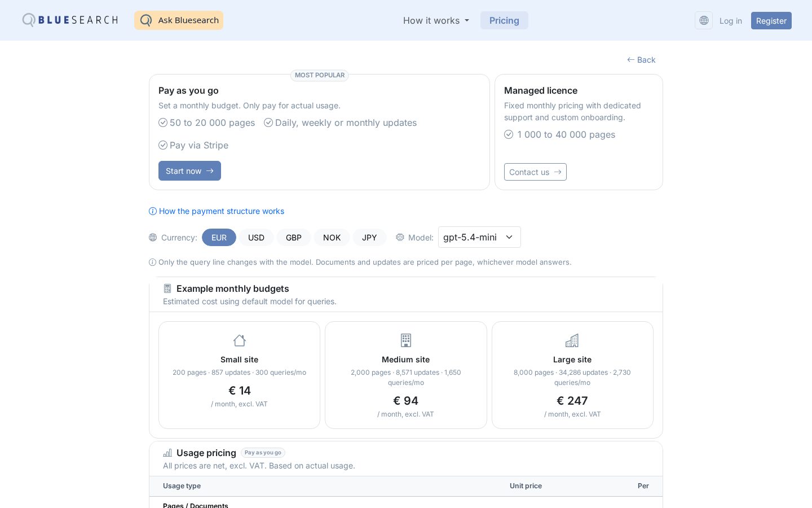Click the info icon before payment structure link
812x508 pixels.
(x=153, y=211)
